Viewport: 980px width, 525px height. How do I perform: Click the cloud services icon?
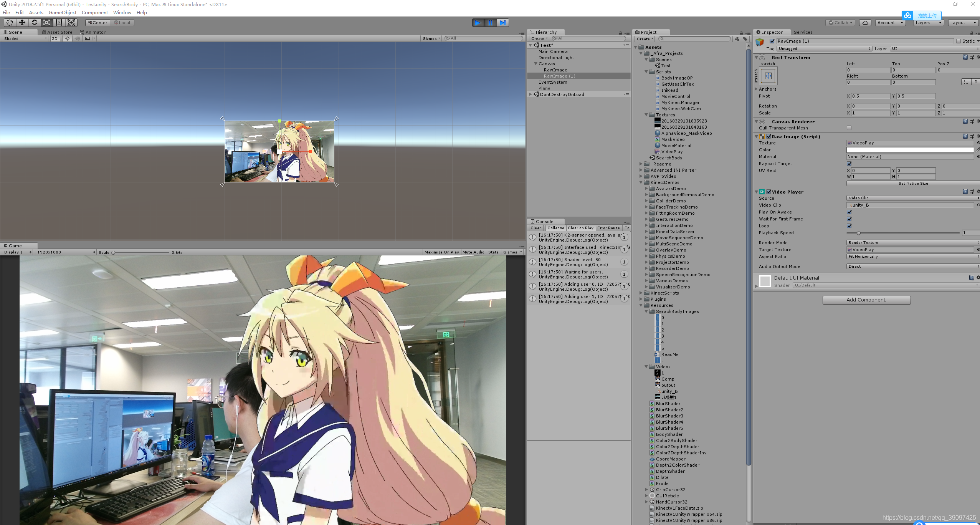(865, 23)
